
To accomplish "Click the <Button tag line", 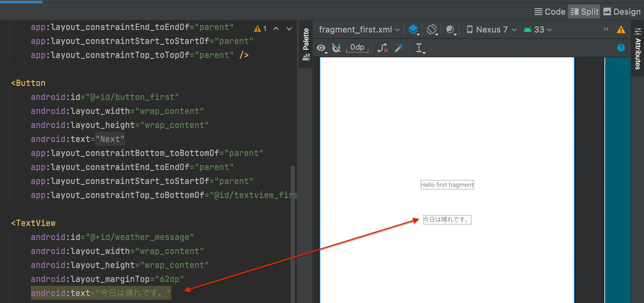I will point(28,83).
